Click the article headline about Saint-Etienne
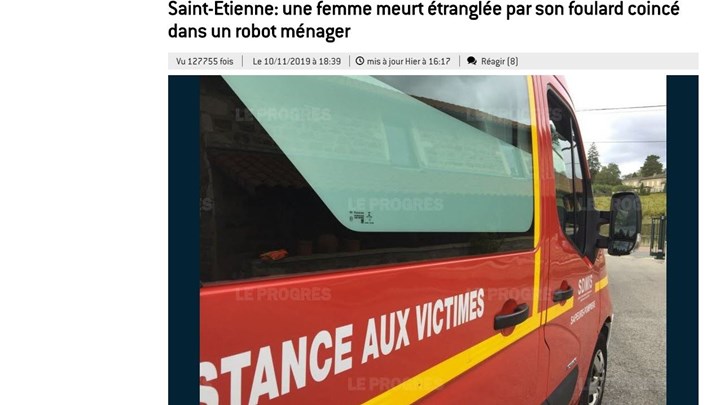This screenshot has width=720, height=405. (x=423, y=20)
